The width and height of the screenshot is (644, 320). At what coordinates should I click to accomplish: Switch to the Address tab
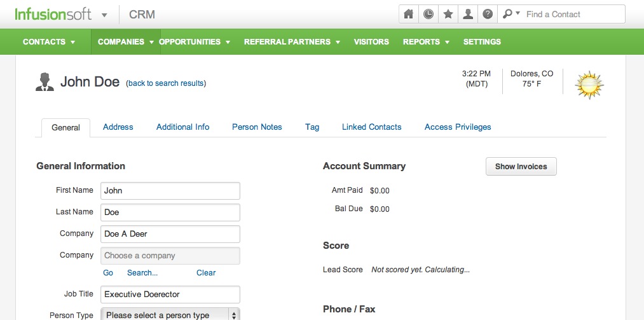pos(118,127)
